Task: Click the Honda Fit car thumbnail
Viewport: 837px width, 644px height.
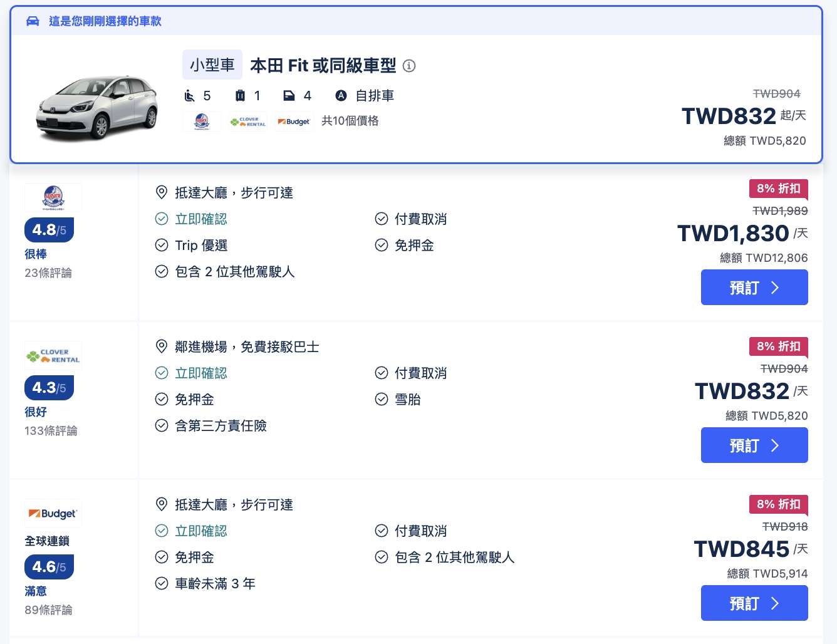Action: coord(97,106)
